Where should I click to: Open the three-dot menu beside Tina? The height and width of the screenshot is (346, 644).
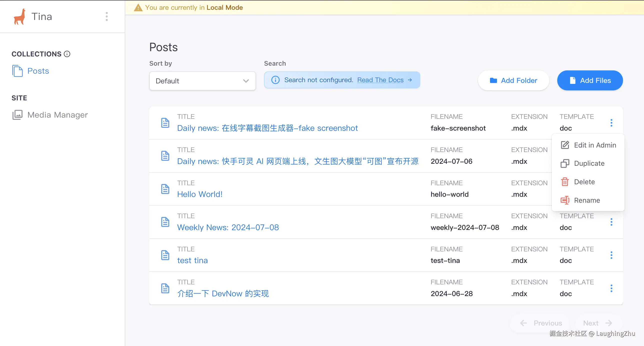point(107,16)
